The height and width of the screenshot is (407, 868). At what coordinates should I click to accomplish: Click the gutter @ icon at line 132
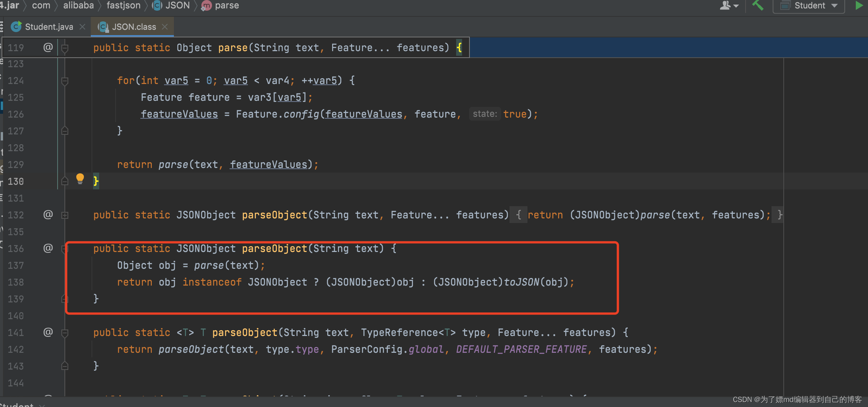48,215
